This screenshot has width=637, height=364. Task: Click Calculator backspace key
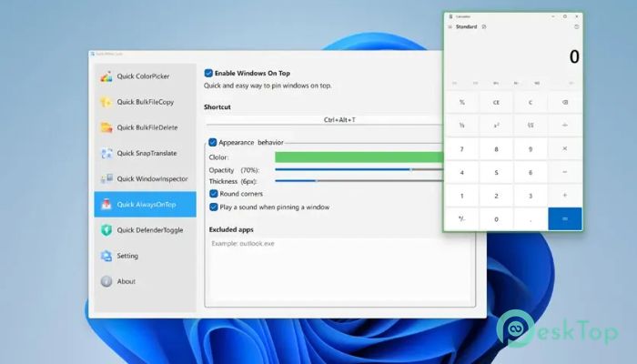(565, 102)
